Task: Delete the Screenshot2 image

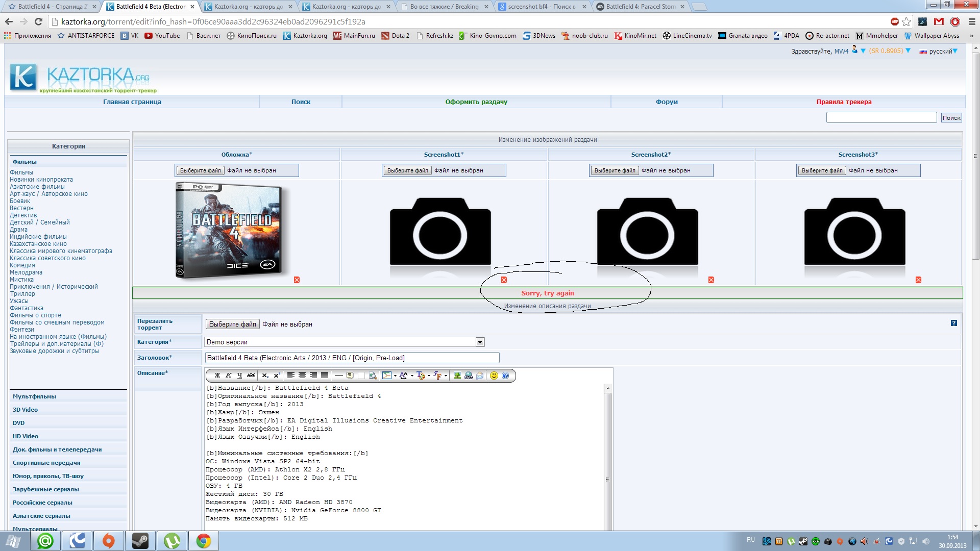Action: tap(711, 280)
